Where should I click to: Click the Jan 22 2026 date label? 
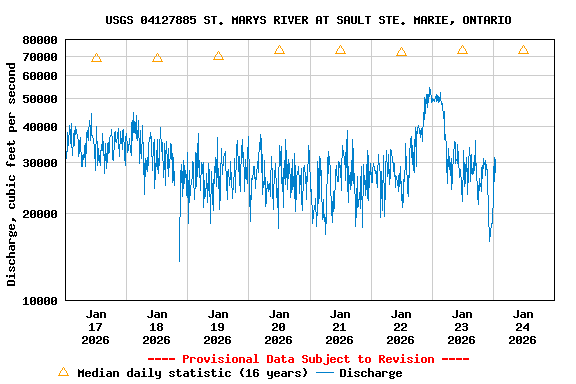pyautogui.click(x=400, y=327)
